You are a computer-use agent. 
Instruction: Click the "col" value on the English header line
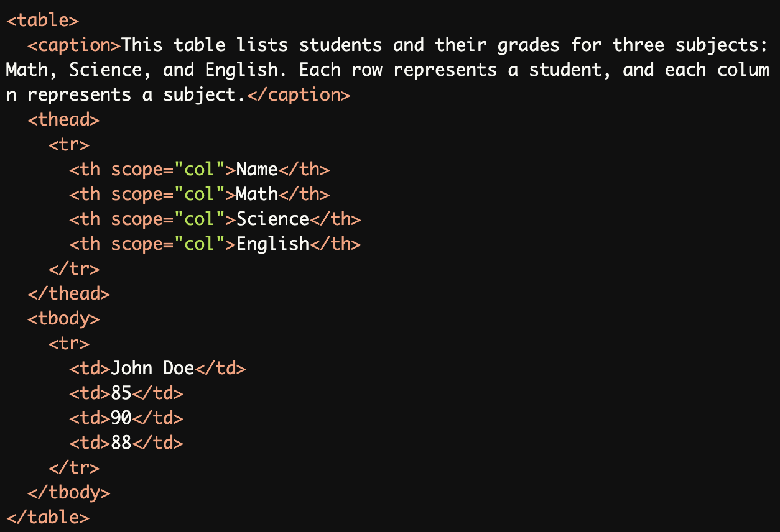[199, 244]
